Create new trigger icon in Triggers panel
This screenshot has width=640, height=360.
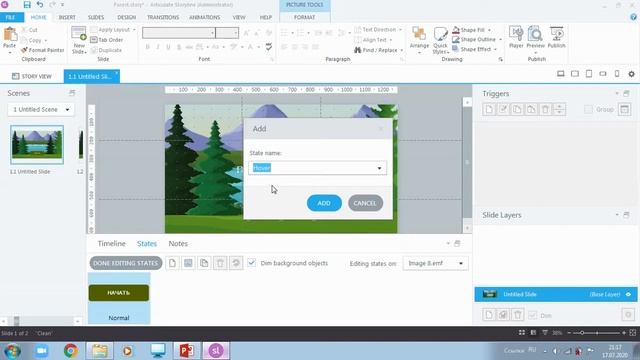[x=489, y=109]
